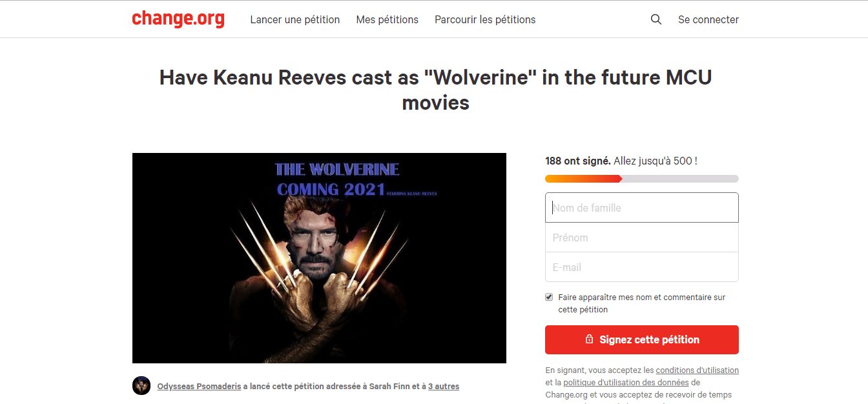Click the signature progress bar

click(x=641, y=179)
